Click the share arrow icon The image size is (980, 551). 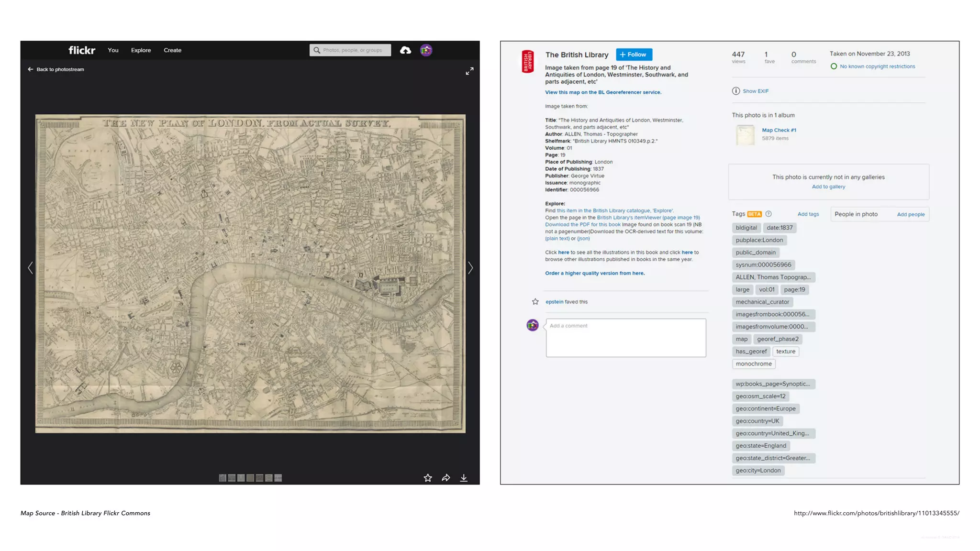pyautogui.click(x=445, y=478)
